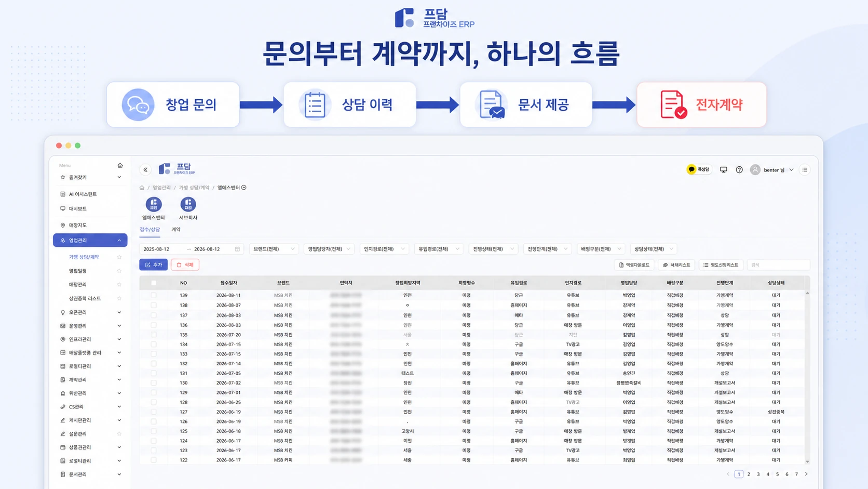Image resolution: width=868 pixels, height=489 pixels.
Task: Favorite the 설문관리 menu star
Action: (x=119, y=433)
